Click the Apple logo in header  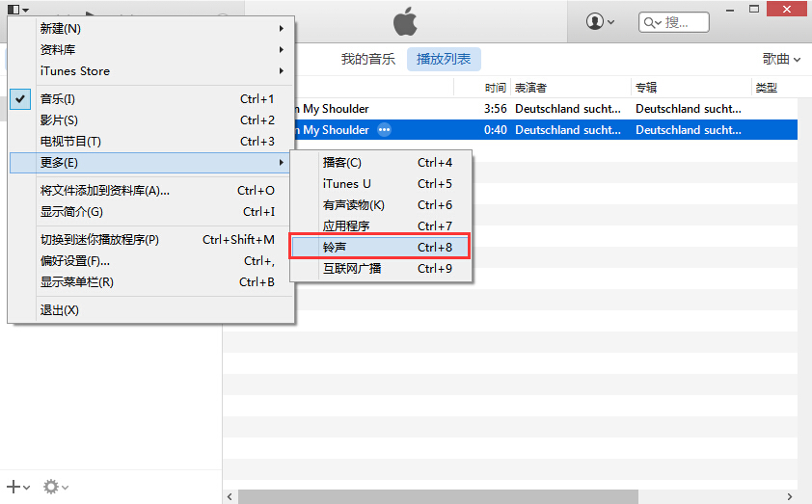[405, 22]
